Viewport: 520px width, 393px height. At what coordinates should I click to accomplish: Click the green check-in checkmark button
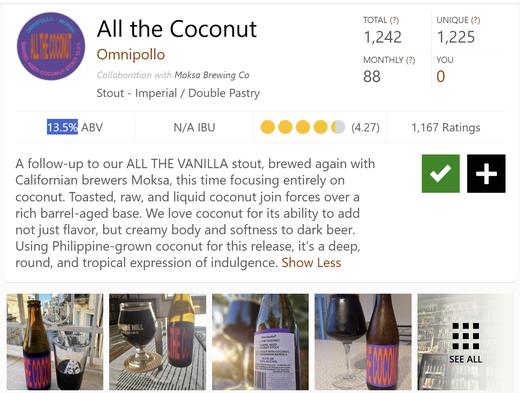[x=440, y=173]
